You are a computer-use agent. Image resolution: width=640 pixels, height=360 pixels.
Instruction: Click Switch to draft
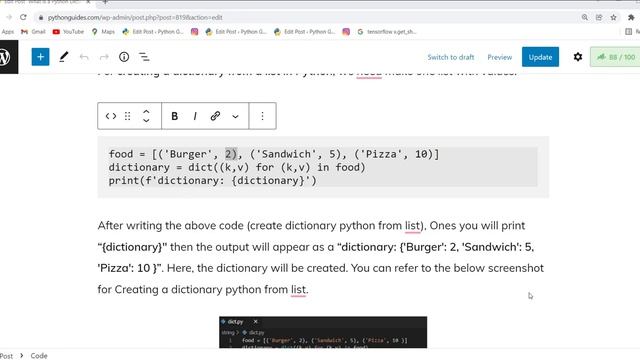click(451, 57)
